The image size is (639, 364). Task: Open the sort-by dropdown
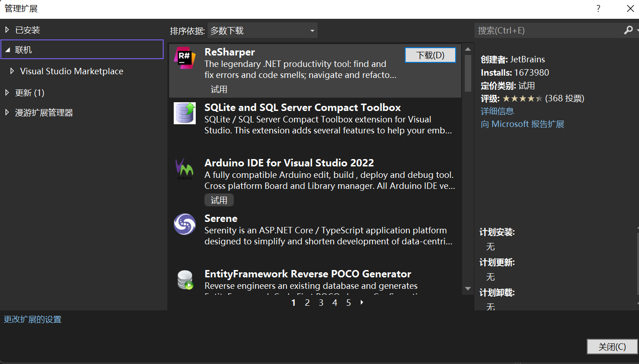coord(262,31)
